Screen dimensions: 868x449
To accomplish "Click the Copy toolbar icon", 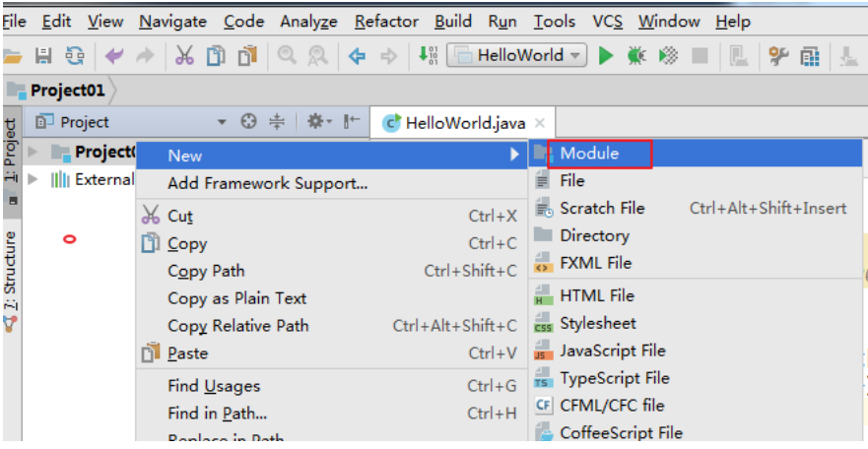I will pyautogui.click(x=216, y=56).
